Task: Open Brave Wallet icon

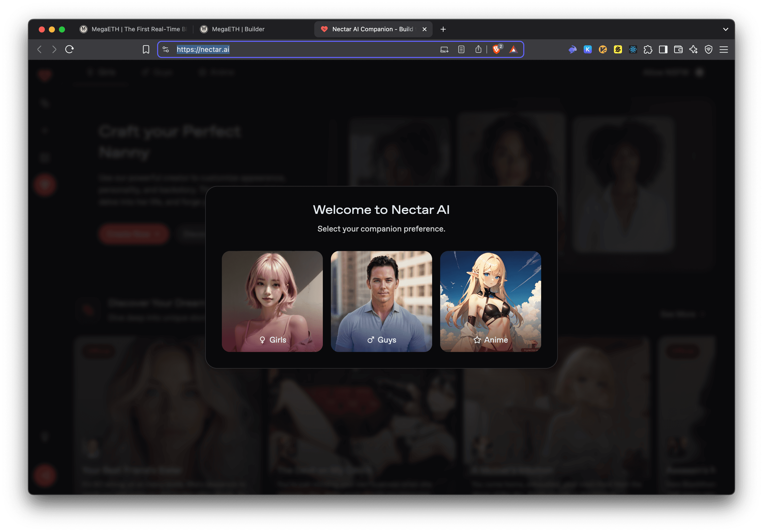Action: (x=678, y=50)
